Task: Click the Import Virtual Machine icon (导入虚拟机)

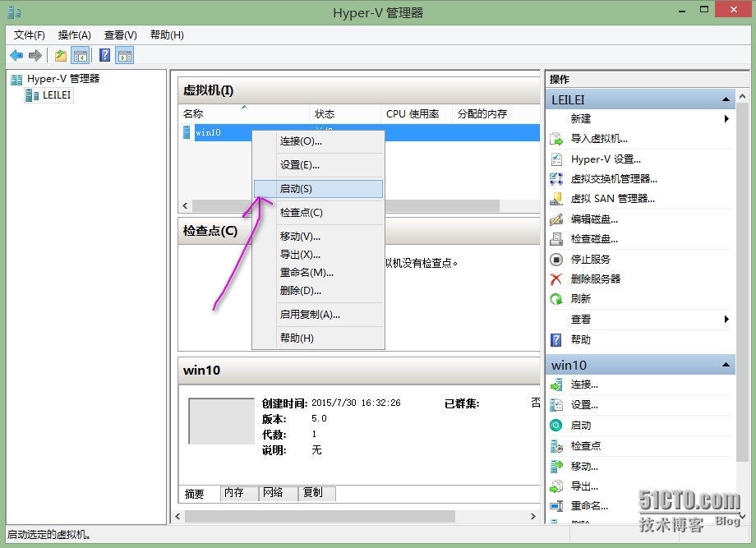Action: 556,139
